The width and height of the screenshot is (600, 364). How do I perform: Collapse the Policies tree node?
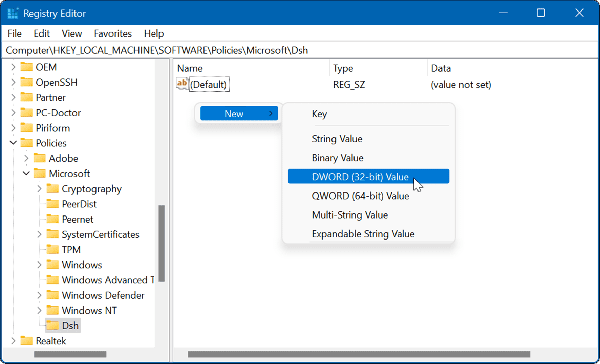coord(13,143)
